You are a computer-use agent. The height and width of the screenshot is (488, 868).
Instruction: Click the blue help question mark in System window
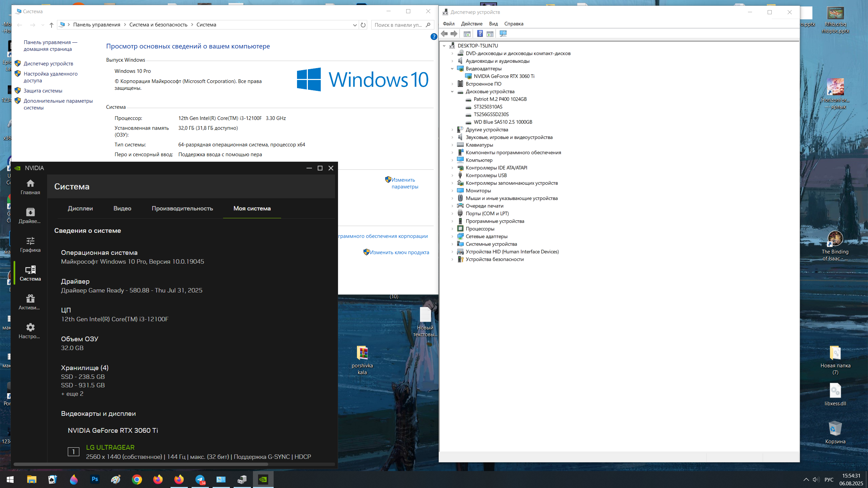(433, 37)
